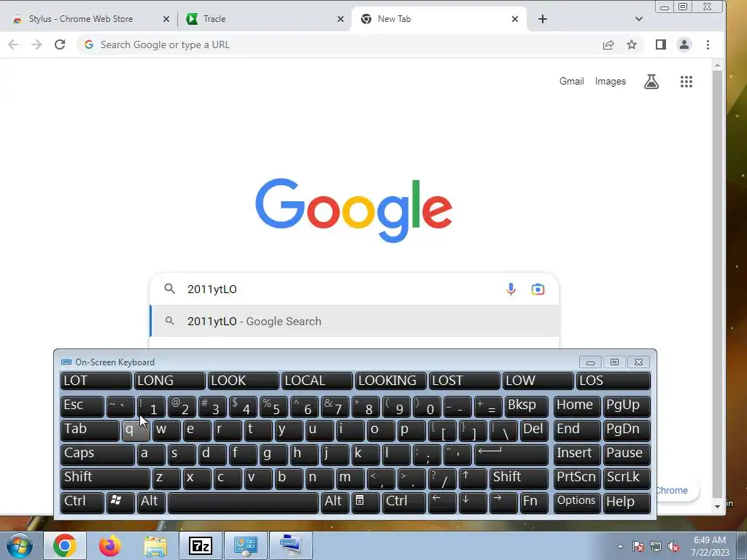Show hidden tray icons arrow
The width and height of the screenshot is (747, 560).
pyautogui.click(x=620, y=546)
